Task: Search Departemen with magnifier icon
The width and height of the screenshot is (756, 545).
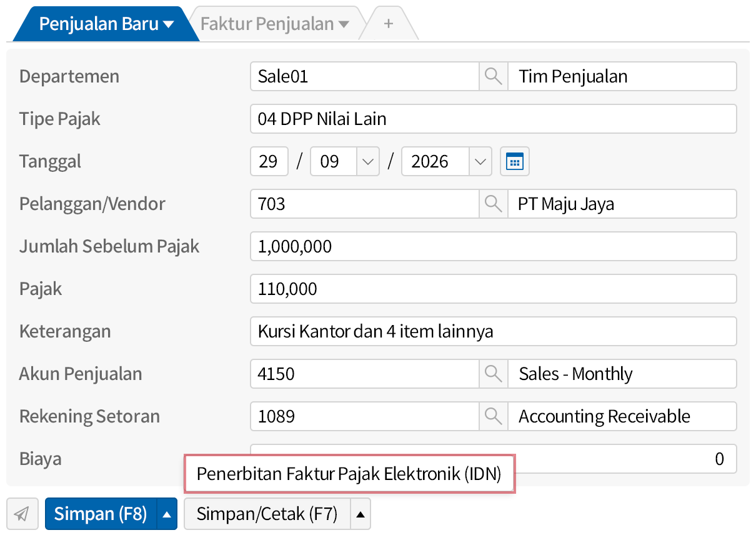Action: tap(493, 76)
